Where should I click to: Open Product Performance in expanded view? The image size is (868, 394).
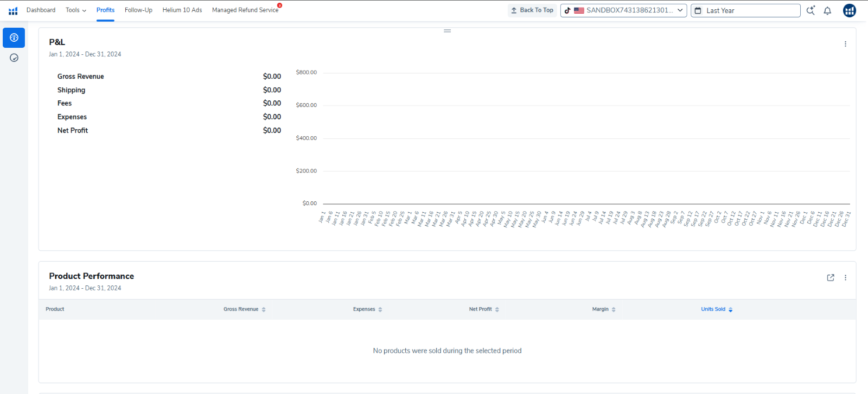(830, 277)
